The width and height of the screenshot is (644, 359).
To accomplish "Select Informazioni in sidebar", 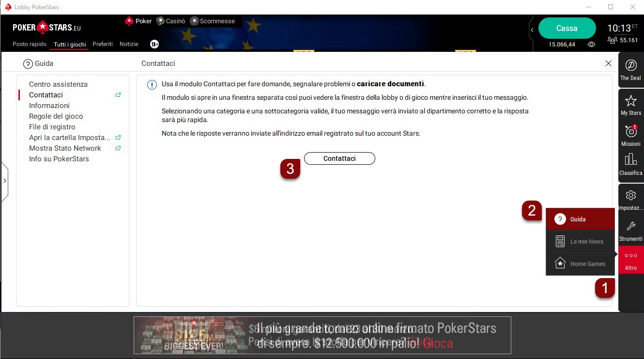I will [49, 106].
